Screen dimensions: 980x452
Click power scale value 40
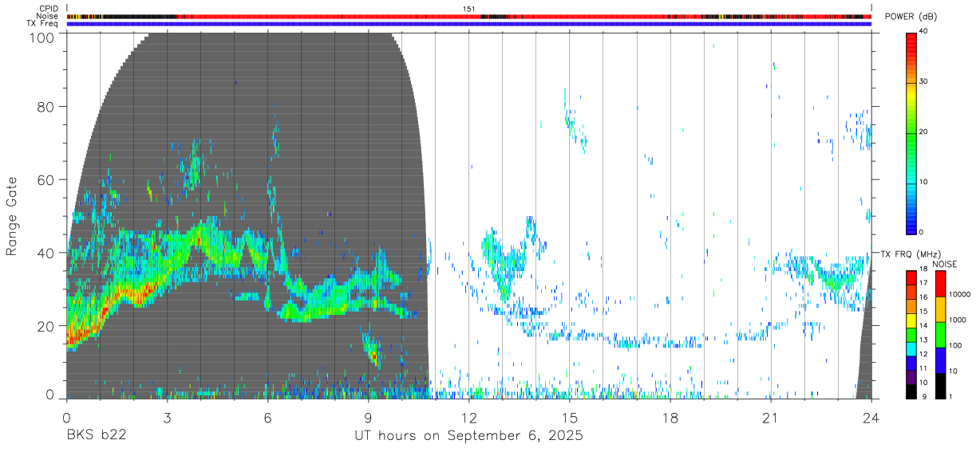pos(923,31)
